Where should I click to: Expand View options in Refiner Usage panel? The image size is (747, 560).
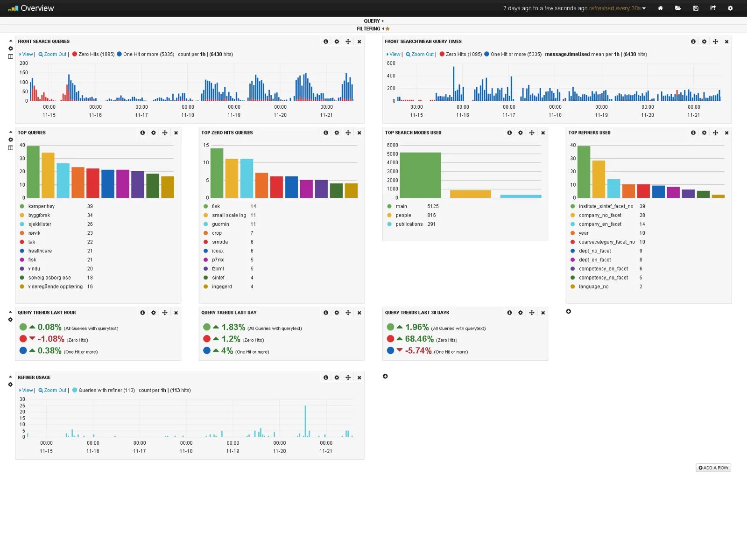(x=26, y=390)
